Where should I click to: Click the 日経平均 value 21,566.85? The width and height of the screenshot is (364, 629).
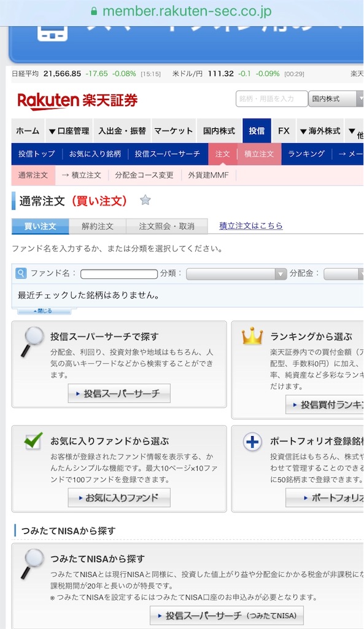pos(62,74)
